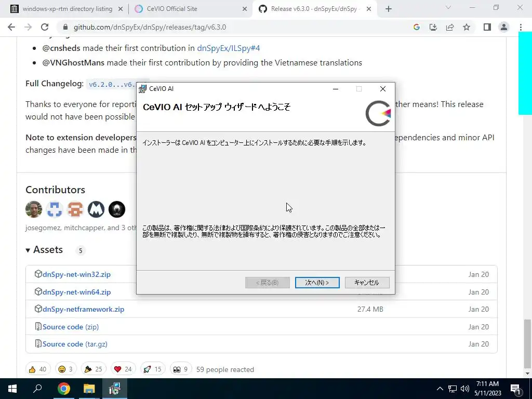Click the page vertical scrollbar thumb
This screenshot has width=532, height=399.
(x=527, y=343)
